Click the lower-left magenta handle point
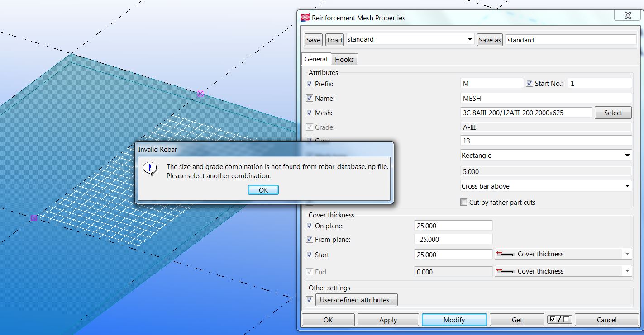This screenshot has height=335, width=644. point(33,218)
